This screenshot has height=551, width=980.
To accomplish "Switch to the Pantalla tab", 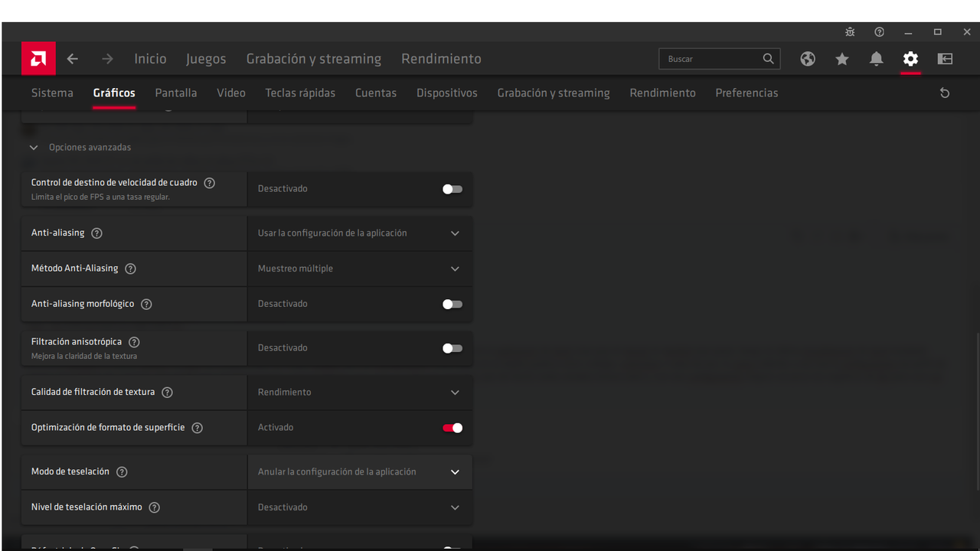I will [x=176, y=93].
